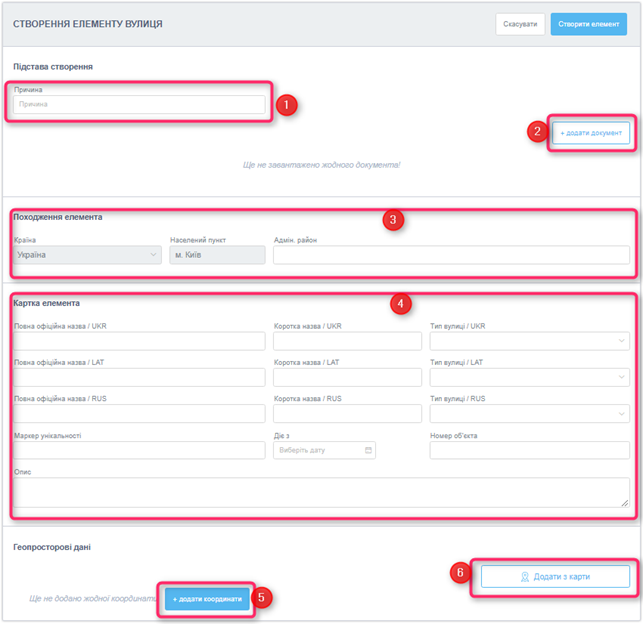
Task: Click the Повна офіційна назва / UKR field
Action: tap(139, 341)
